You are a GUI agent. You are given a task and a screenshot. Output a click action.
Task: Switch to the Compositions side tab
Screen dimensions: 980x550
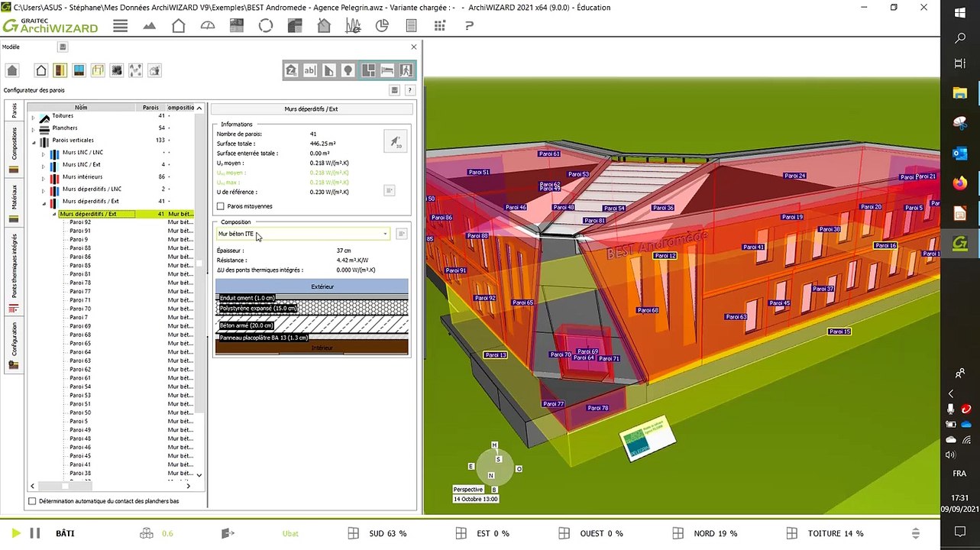13,144
